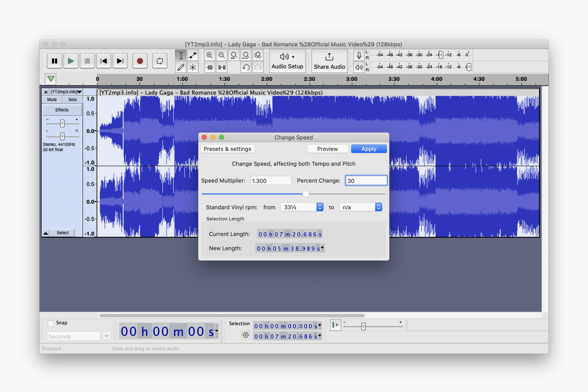Click the Zoom toggle icon
Screen dimensions: 588x392
pos(258,55)
